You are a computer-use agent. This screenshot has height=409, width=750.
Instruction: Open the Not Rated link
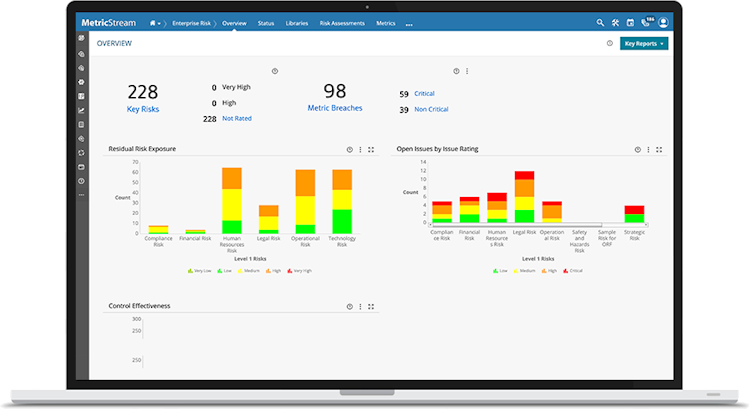click(237, 118)
